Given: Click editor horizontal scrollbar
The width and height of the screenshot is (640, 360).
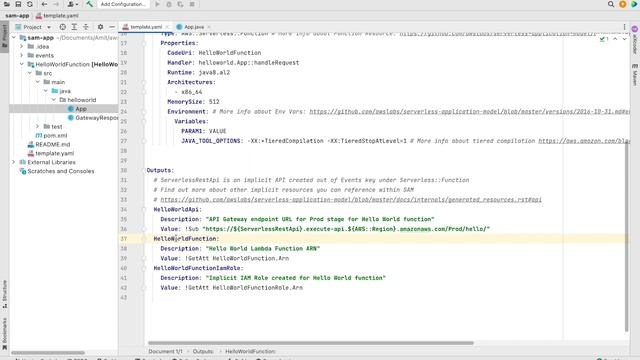Looking at the screenshot, I should pos(311,343).
